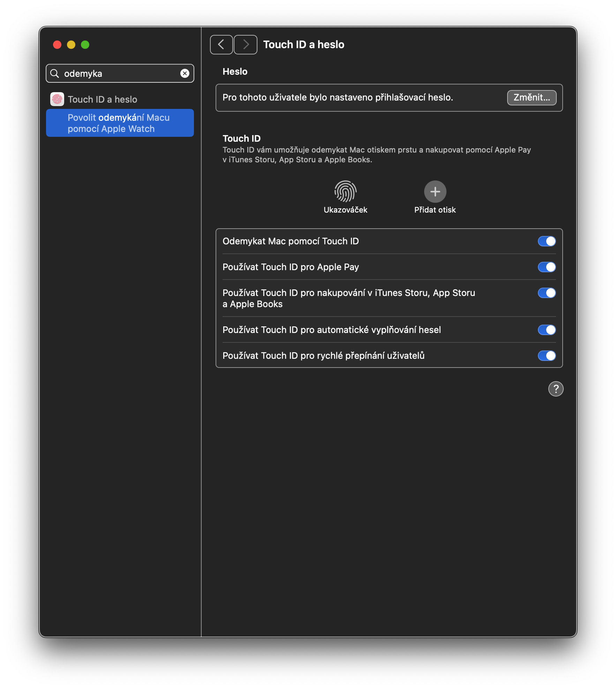Screen dimensions: 616x689
Task: Turn off Touch ID for iTunes Store purchases
Action: click(547, 293)
